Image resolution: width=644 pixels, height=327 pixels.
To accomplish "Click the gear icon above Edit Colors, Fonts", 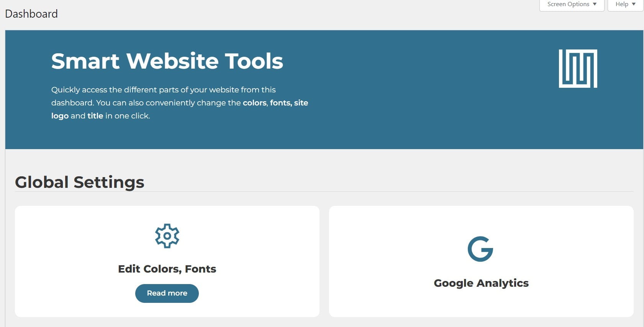I will 167,236.
